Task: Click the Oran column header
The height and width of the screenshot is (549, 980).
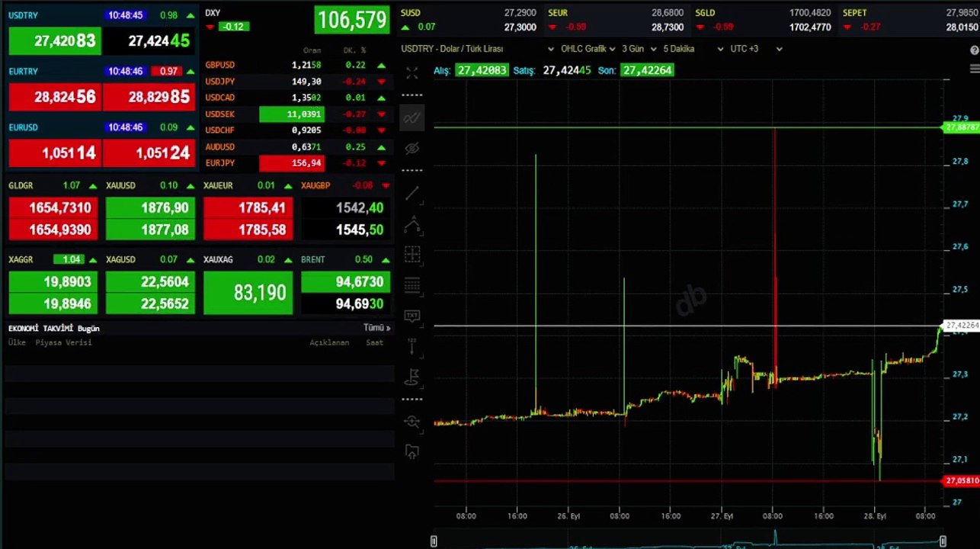Action: pos(312,50)
